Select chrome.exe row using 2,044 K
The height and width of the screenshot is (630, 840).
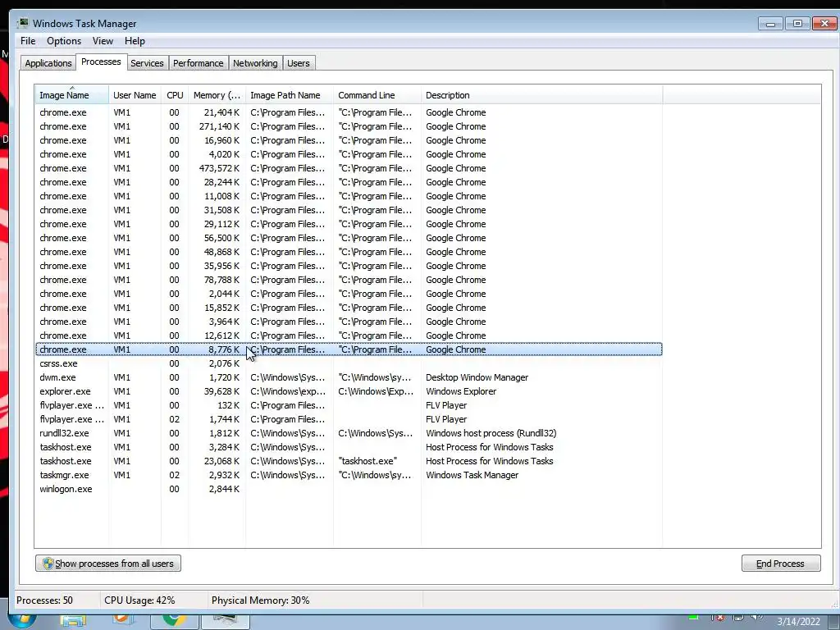349,294
